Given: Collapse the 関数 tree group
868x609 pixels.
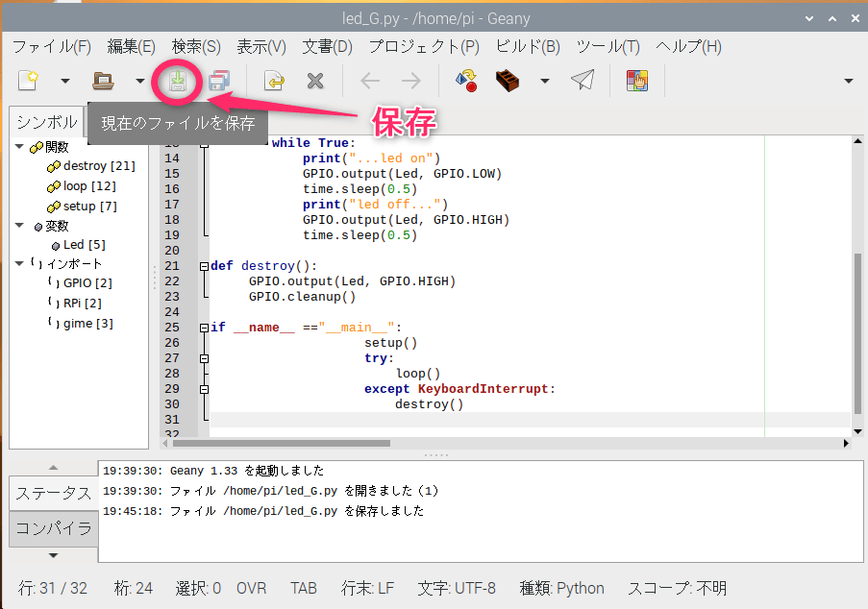Looking at the screenshot, I should 19,147.
